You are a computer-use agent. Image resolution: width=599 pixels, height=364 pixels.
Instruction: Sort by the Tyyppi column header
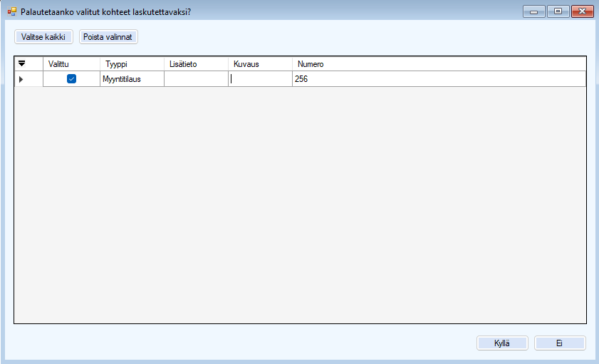coord(132,64)
